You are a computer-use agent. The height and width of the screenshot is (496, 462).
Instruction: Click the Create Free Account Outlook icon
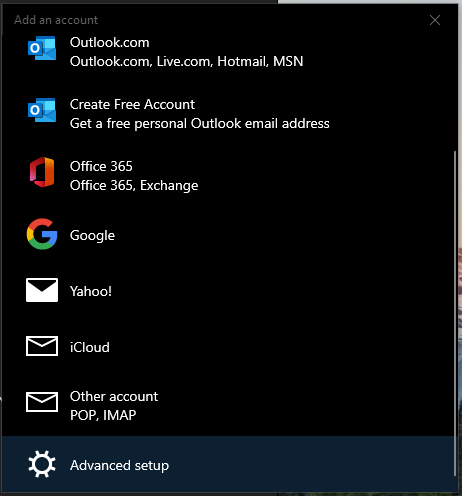(x=42, y=110)
